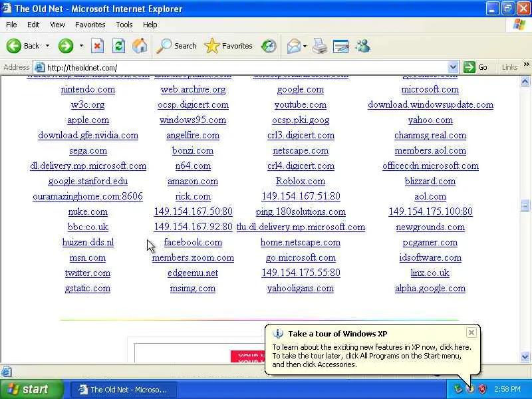Expand the address bar dropdown list
532x399 pixels.
coord(453,67)
